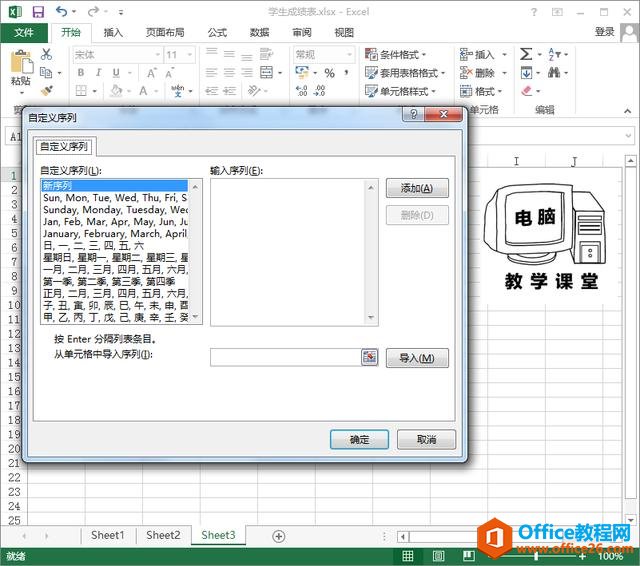
Task: Click the Import (导入) button
Action: [x=417, y=358]
